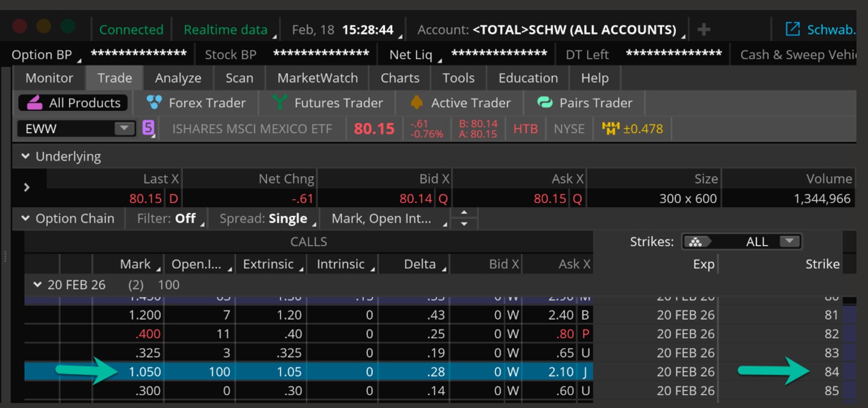Viewport: 868px width, 408px height.
Task: Collapse the Underlying section
Action: coord(25,157)
